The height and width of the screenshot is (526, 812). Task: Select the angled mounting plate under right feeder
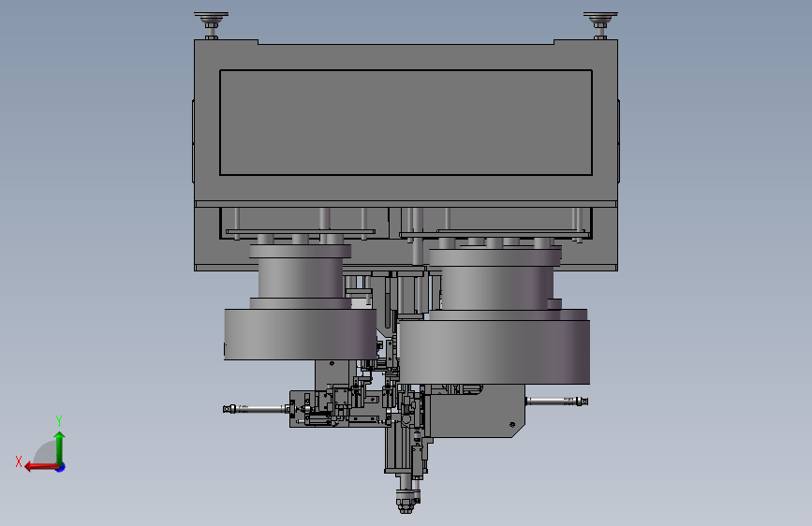[x=477, y=411]
